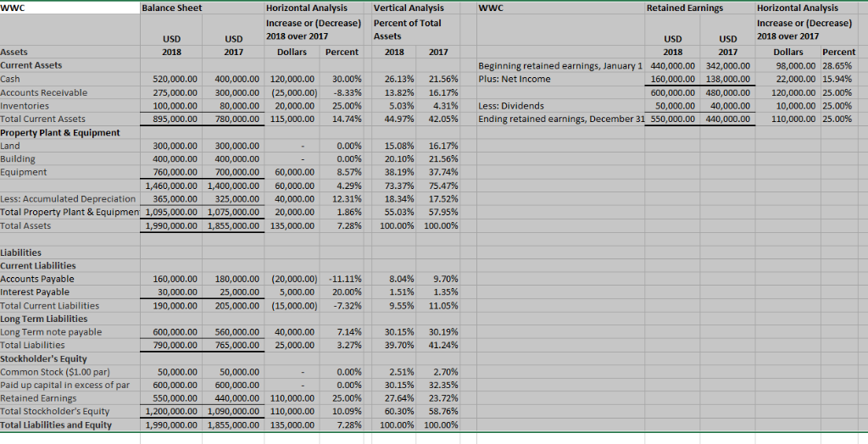Click Inventories 2018 value 100,000.00

pos(175,106)
